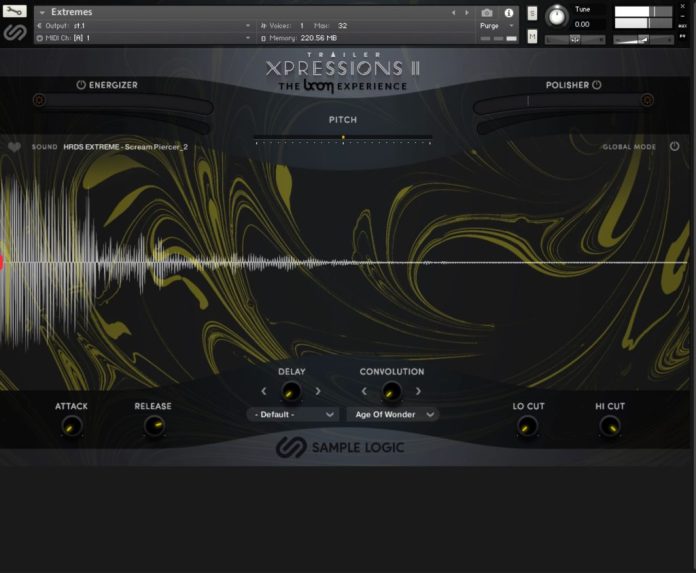The height and width of the screenshot is (573, 696).
Task: Go to next instrument preset arrow
Action: click(467, 13)
